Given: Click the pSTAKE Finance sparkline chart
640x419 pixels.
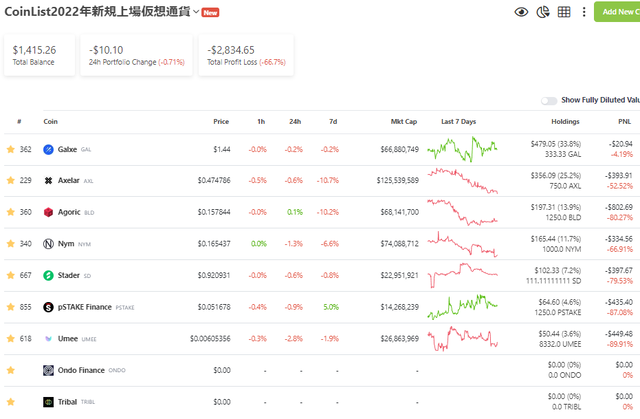Looking at the screenshot, I should click(x=462, y=307).
